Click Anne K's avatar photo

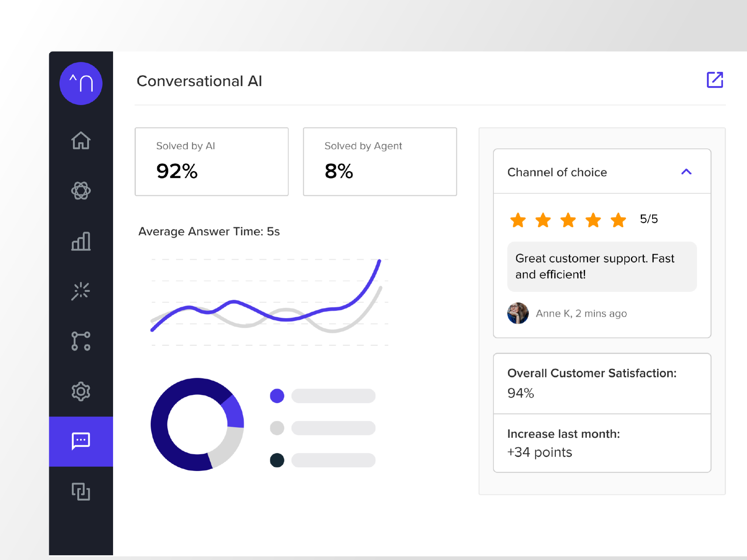(518, 313)
